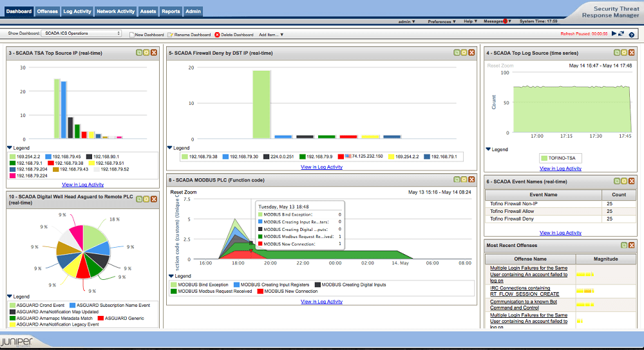Open settings of SCADA Event Names panel
The height and width of the screenshot is (350, 644).
[x=624, y=181]
